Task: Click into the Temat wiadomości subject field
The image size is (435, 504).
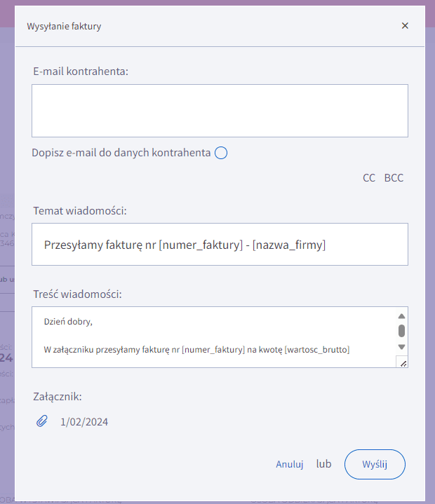Action: [x=220, y=245]
